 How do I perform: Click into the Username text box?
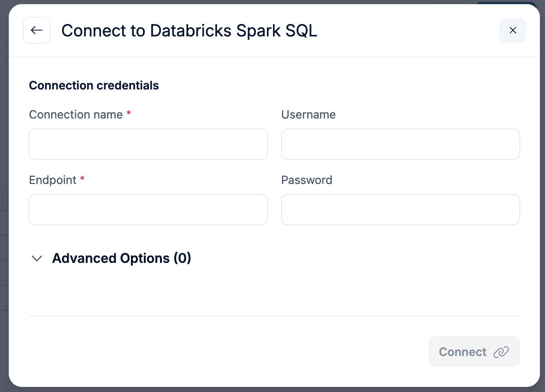[400, 144]
